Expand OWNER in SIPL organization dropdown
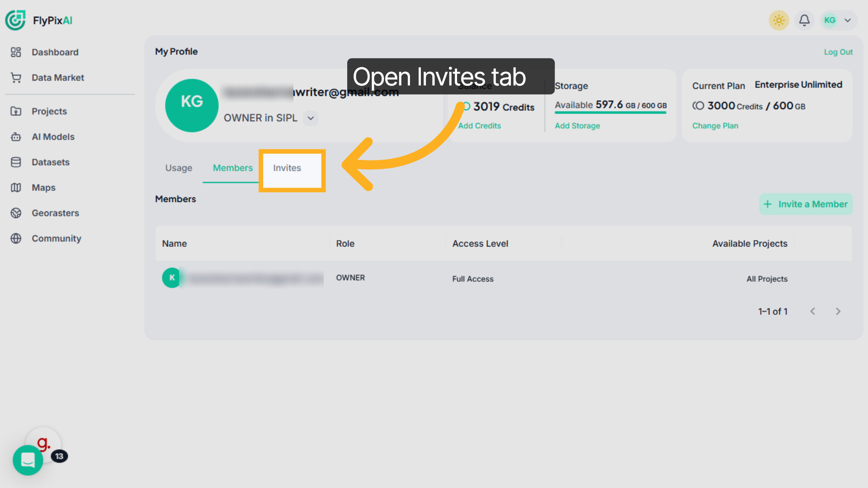The width and height of the screenshot is (868, 488). [x=311, y=118]
